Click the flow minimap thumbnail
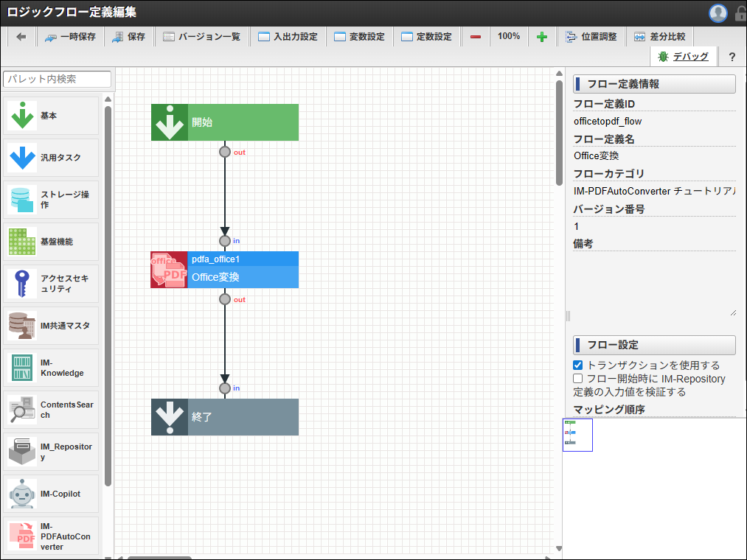 [x=577, y=435]
